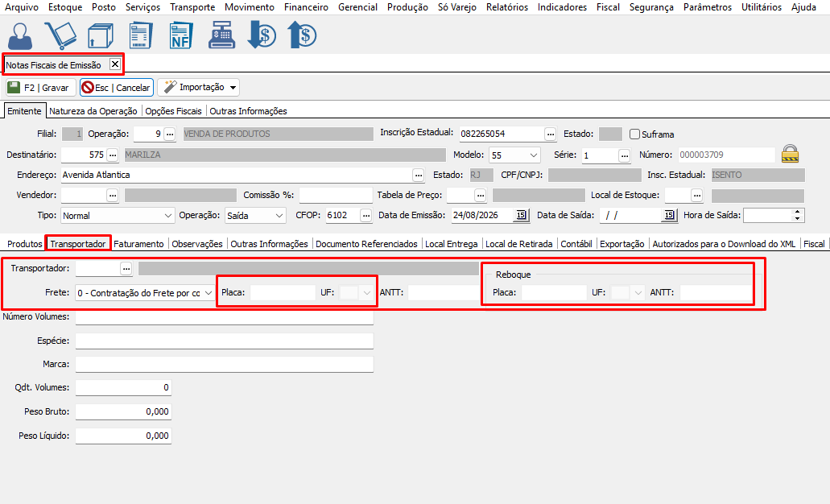This screenshot has width=830, height=504.
Task: Open Inscrição Estadual lookup ellipsis button
Action: [x=551, y=134]
